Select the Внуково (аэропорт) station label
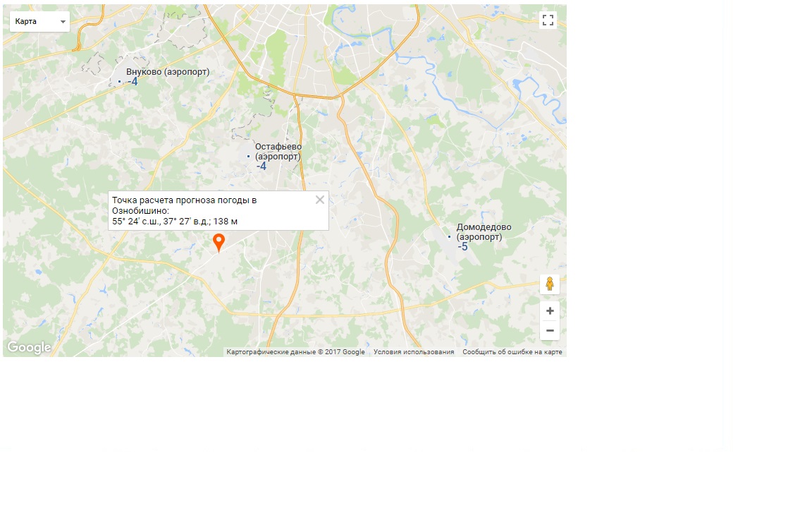 [168, 71]
